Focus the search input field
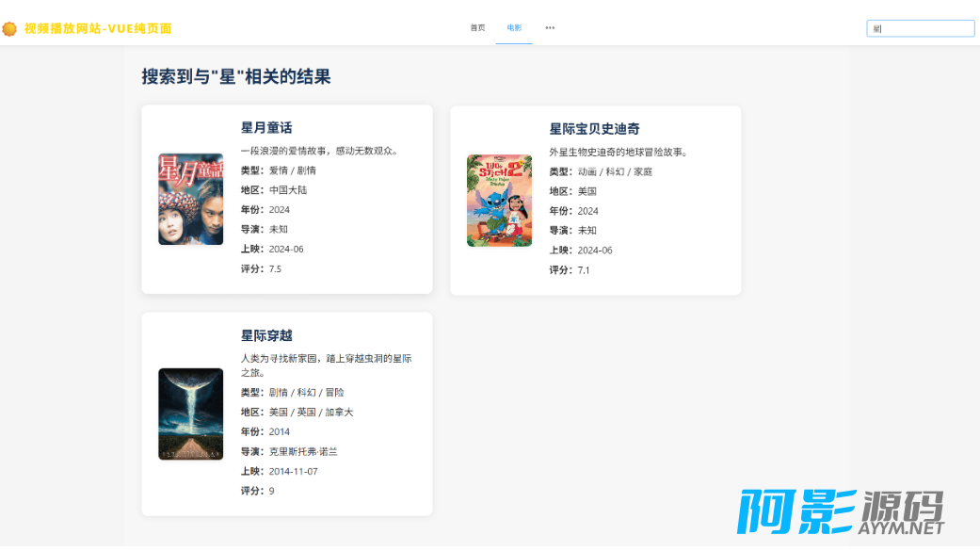Image resolution: width=980 pixels, height=551 pixels. click(x=920, y=28)
